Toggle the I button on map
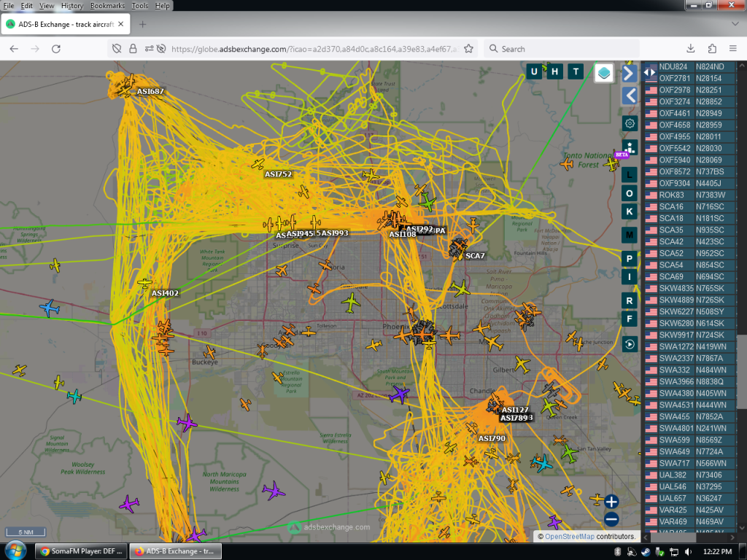The height and width of the screenshot is (560, 747). point(630,276)
